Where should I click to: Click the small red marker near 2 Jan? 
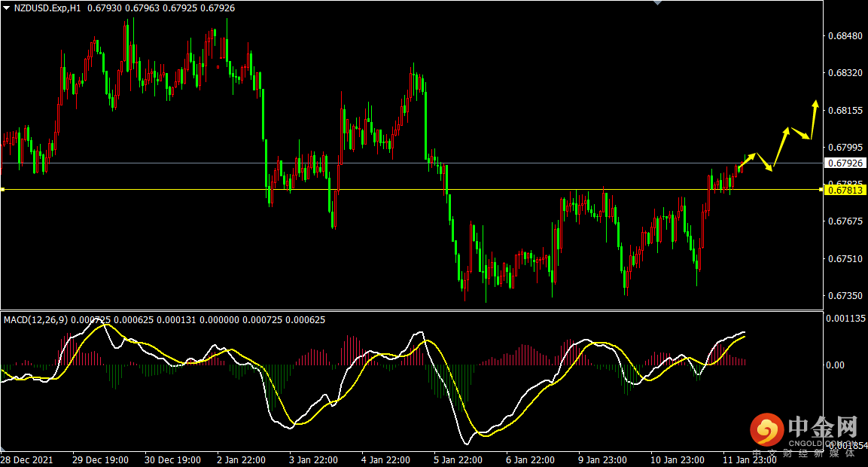click(218, 68)
